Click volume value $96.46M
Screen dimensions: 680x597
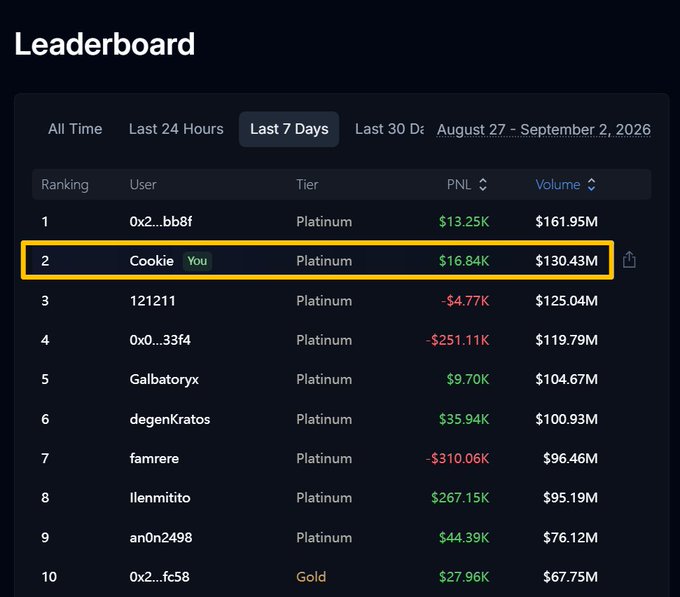point(570,458)
